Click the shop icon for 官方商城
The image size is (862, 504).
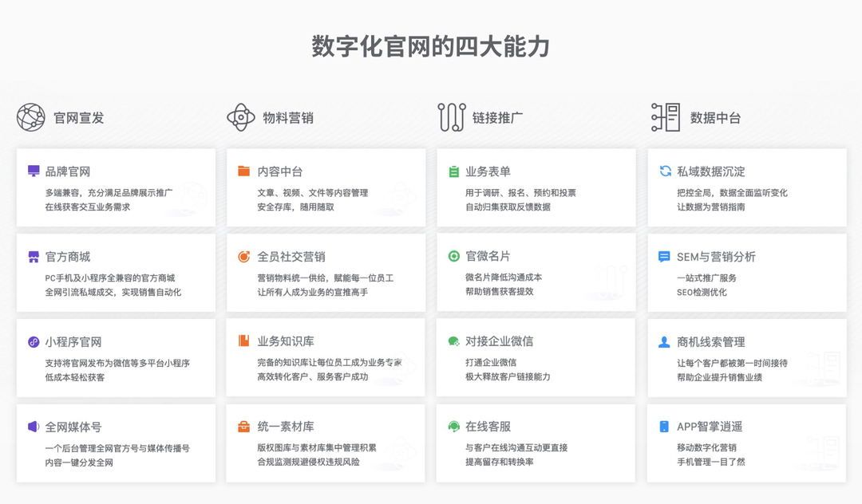[x=34, y=257]
